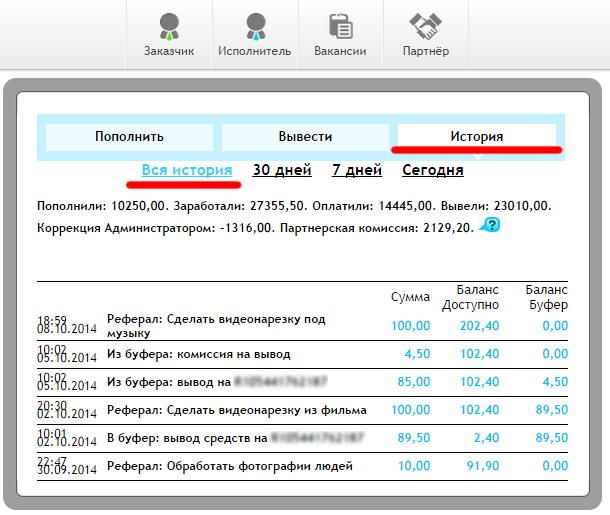
Task: Click the blue question mark help icon
Action: point(490,226)
